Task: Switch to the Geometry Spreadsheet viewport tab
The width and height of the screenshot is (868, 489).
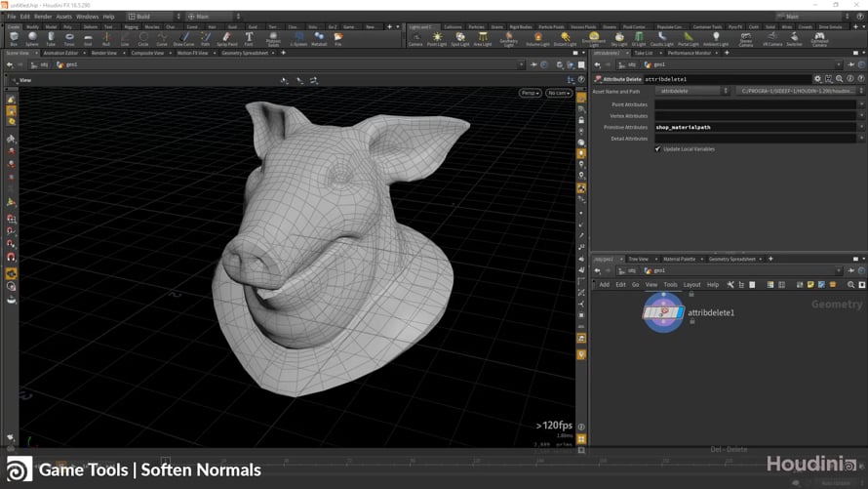Action: point(245,53)
